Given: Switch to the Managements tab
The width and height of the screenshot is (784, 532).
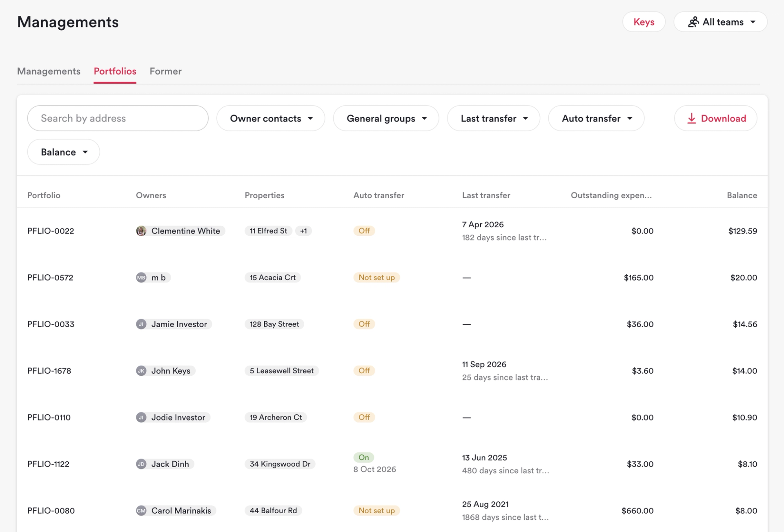Looking at the screenshot, I should point(49,71).
